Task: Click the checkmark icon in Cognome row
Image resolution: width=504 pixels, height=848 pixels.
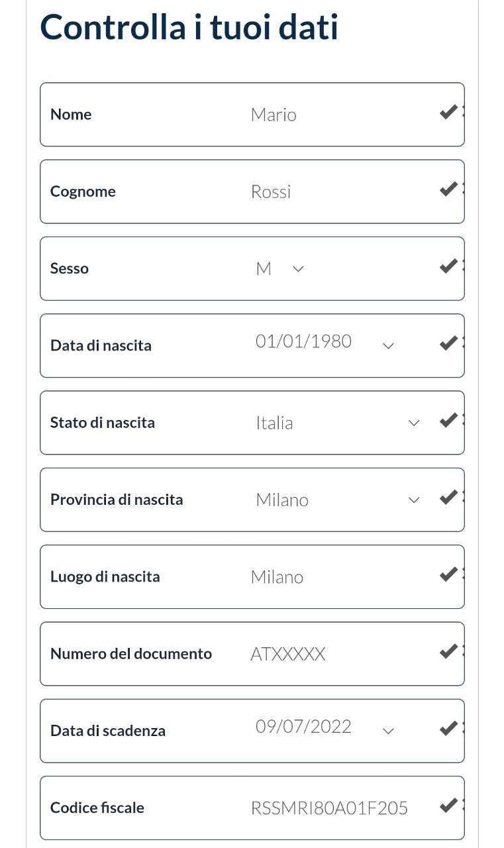Action: [x=449, y=189]
